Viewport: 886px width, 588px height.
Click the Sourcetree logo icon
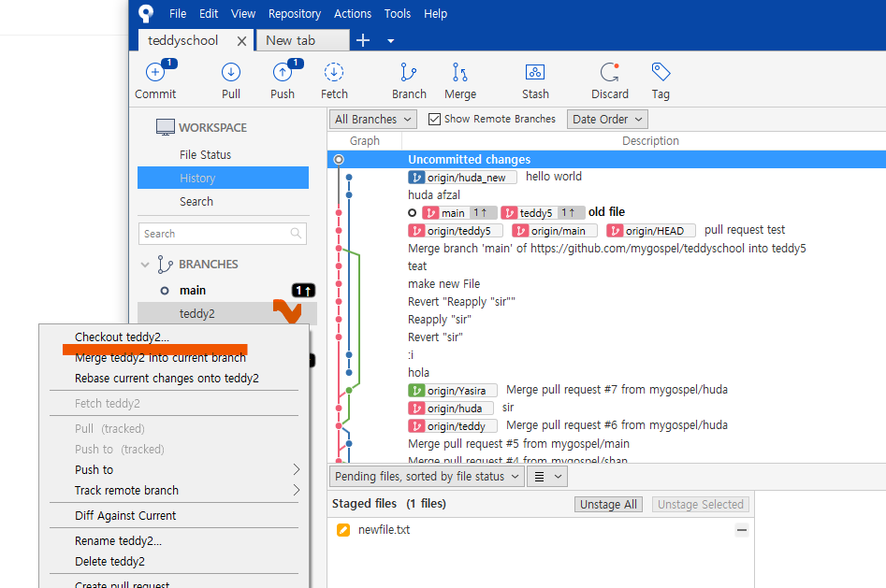point(146,13)
